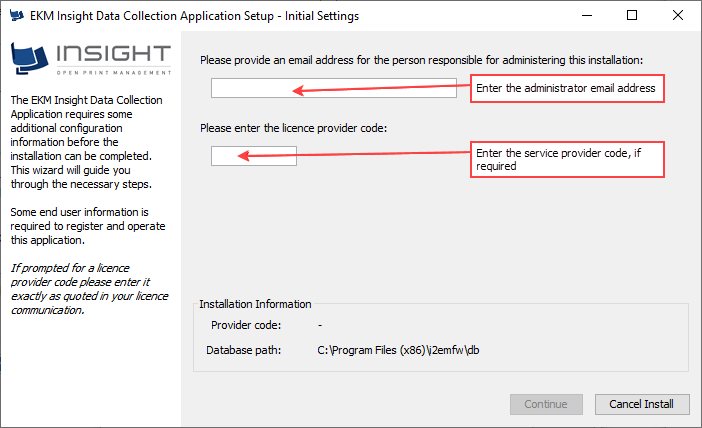Click the 'Database path:' label

click(x=244, y=350)
